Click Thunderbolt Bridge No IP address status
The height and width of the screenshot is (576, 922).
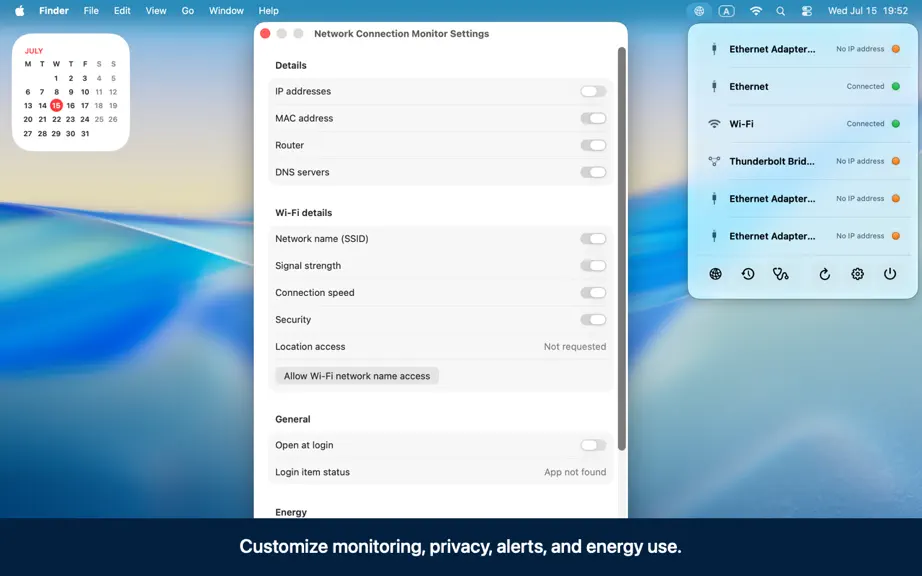[x=860, y=161]
